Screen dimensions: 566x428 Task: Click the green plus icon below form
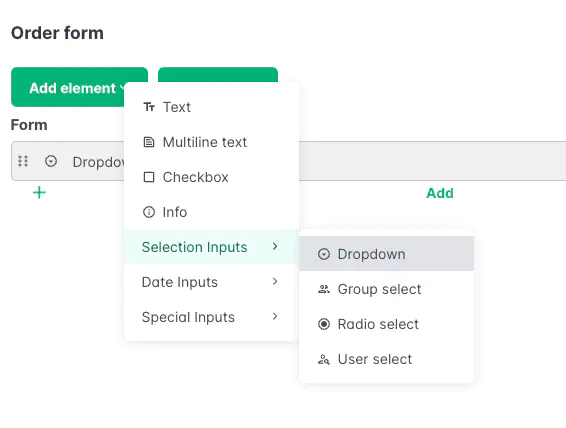(39, 193)
